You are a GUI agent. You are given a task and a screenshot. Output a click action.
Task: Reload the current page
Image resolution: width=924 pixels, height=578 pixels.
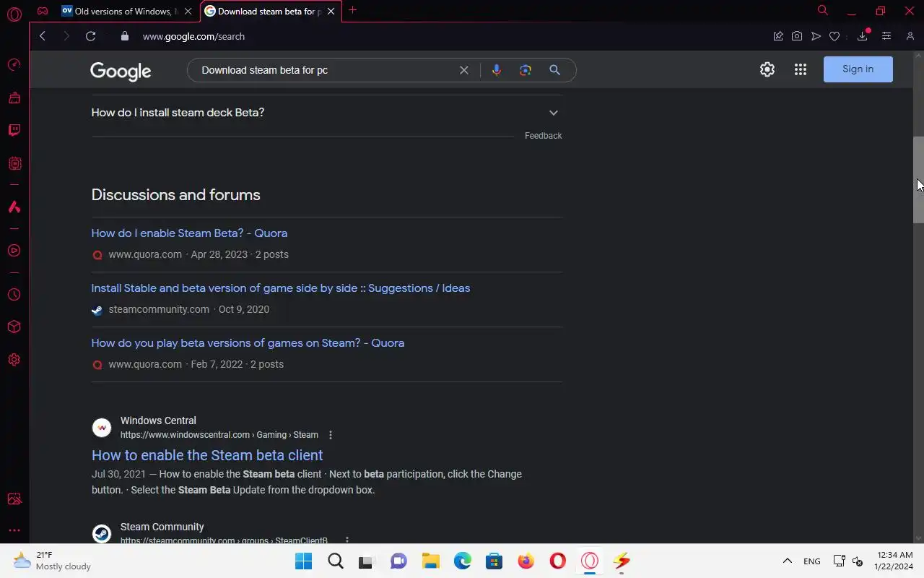pos(90,36)
